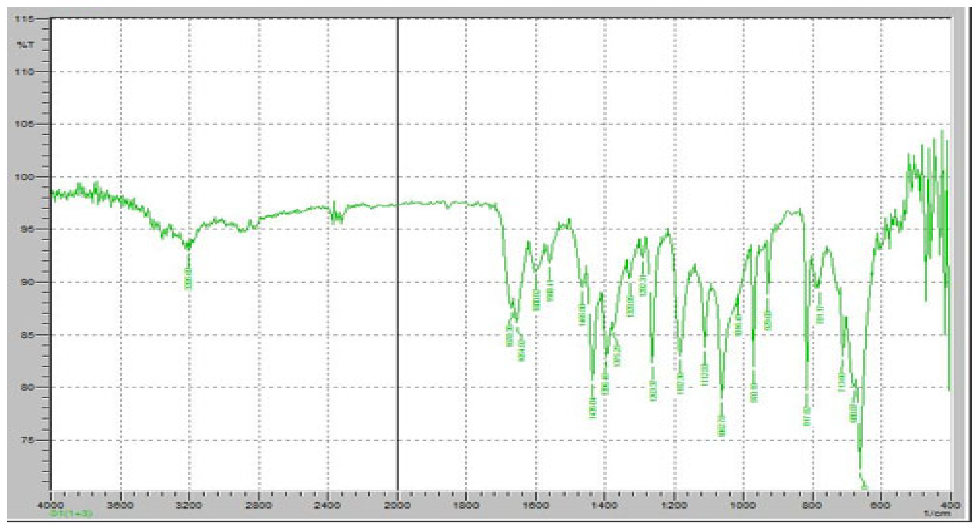Click the 1000 x-axis tick label
980x530 pixels.
[x=743, y=506]
